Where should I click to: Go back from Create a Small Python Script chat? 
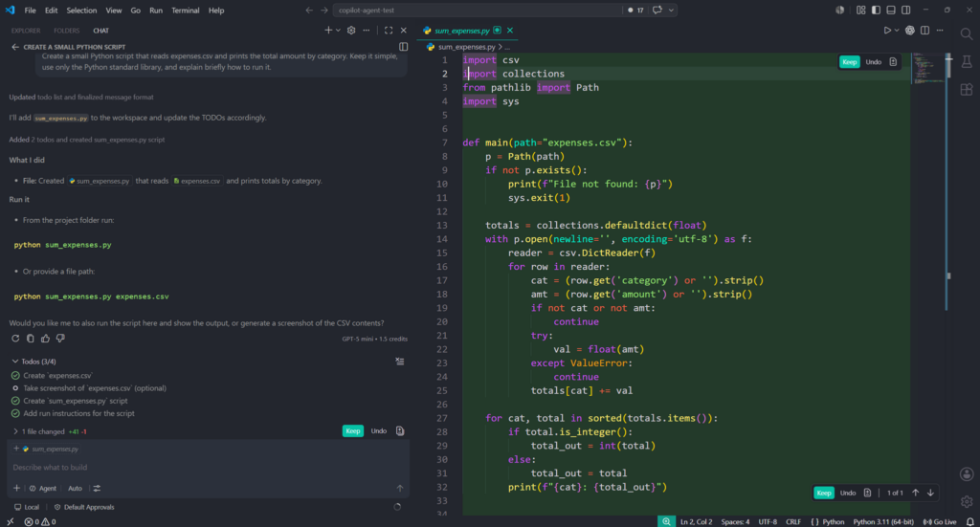click(15, 47)
